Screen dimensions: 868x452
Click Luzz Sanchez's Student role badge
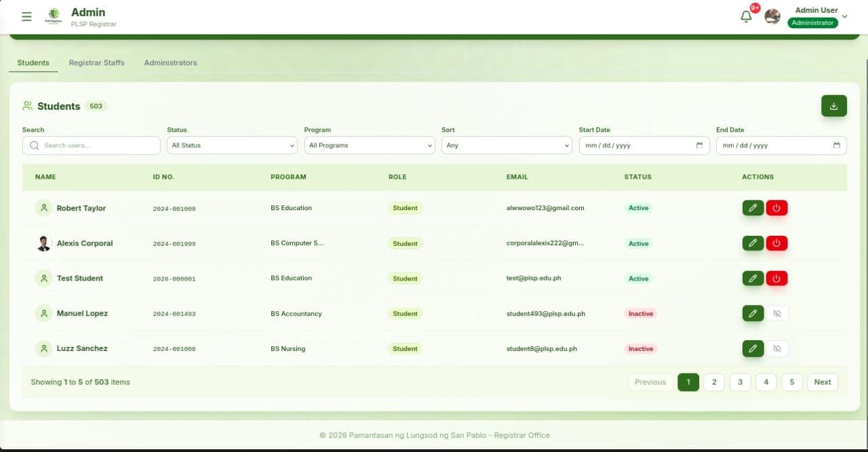click(405, 349)
